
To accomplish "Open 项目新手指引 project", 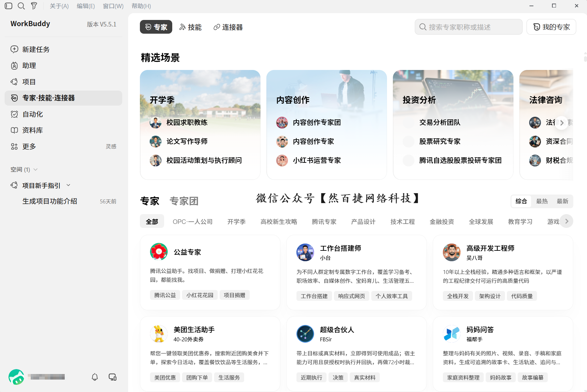I will pos(41,185).
